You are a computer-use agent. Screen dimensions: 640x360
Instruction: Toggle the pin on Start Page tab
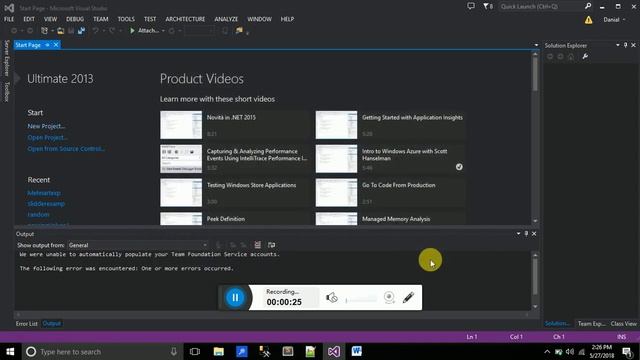pos(47,45)
